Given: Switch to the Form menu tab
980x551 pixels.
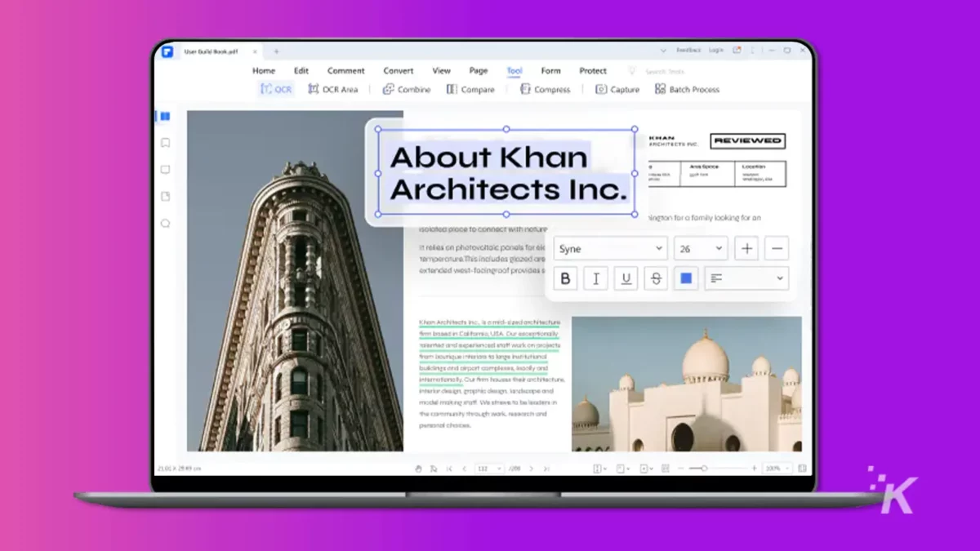Looking at the screenshot, I should [x=551, y=71].
